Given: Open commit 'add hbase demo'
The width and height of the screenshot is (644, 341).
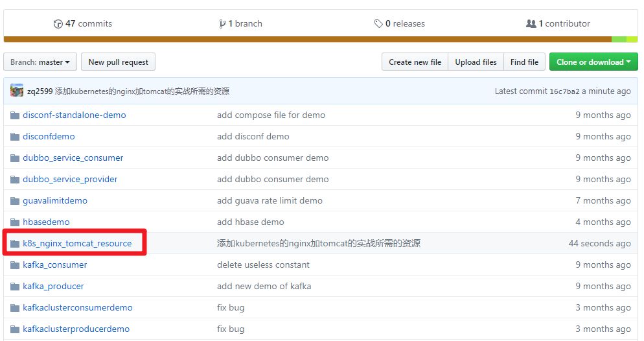Looking at the screenshot, I should click(x=251, y=222).
